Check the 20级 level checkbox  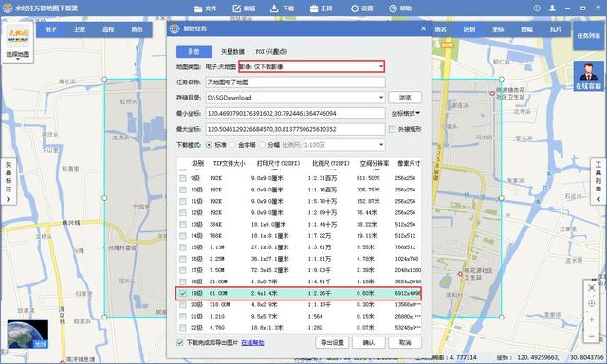[x=183, y=305]
